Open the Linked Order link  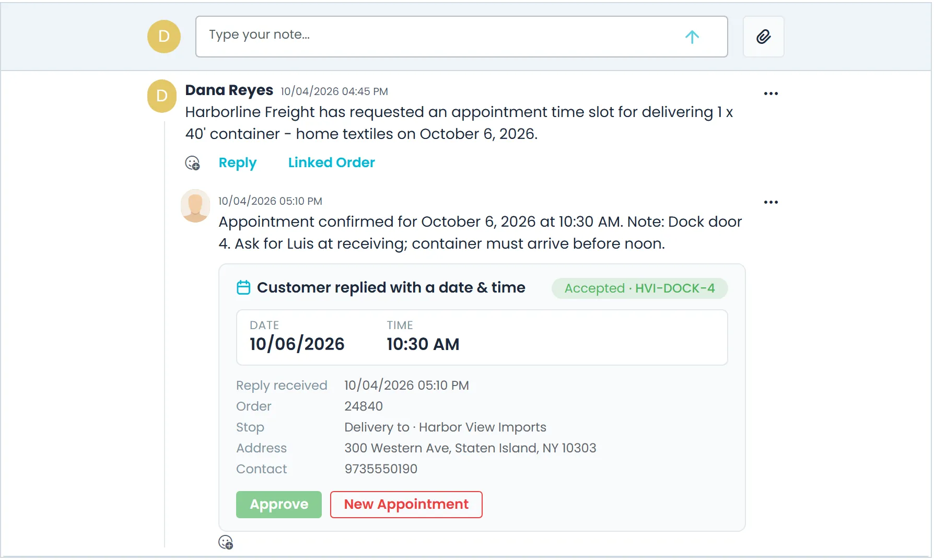click(331, 162)
